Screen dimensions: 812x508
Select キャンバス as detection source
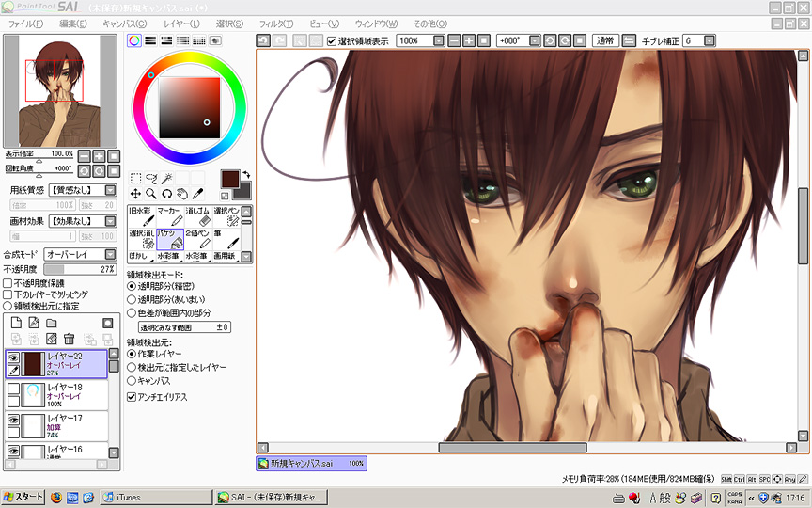pos(132,380)
